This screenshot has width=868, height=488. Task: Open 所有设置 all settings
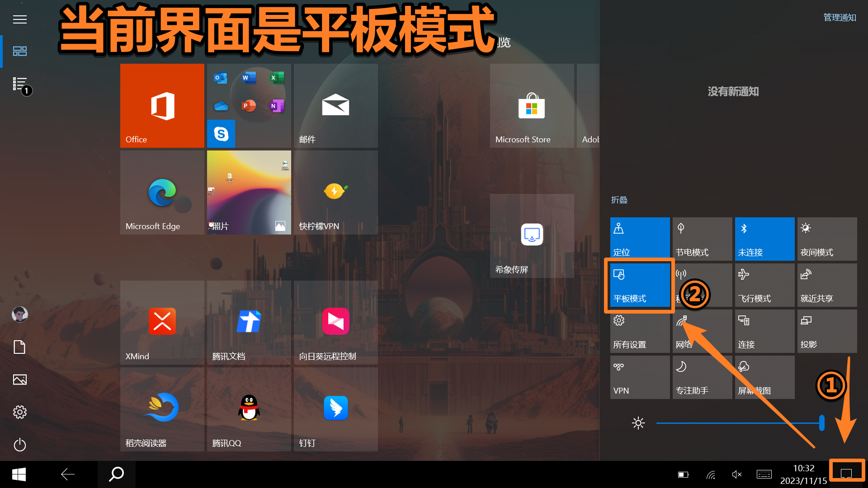(640, 331)
